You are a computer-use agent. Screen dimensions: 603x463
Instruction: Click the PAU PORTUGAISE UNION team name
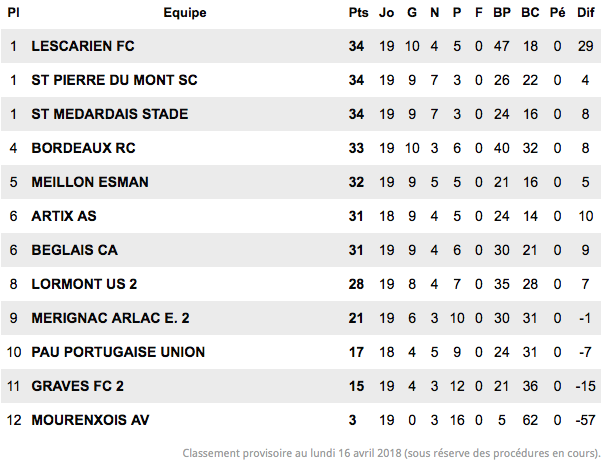118,352
